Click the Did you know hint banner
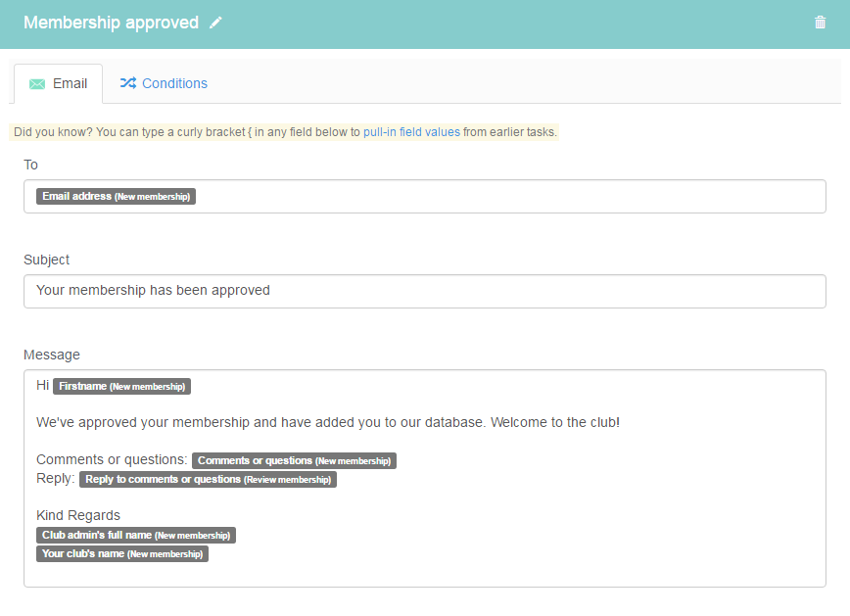Image resolution: width=850 pixels, height=616 pixels. point(284,132)
